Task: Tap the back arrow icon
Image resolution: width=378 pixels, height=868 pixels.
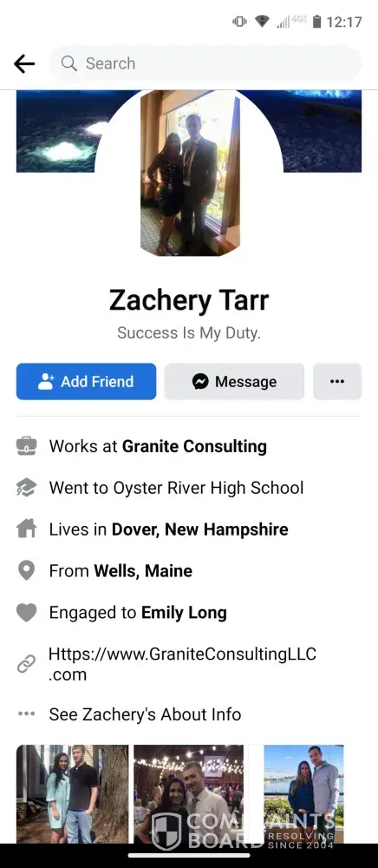Action: (24, 63)
